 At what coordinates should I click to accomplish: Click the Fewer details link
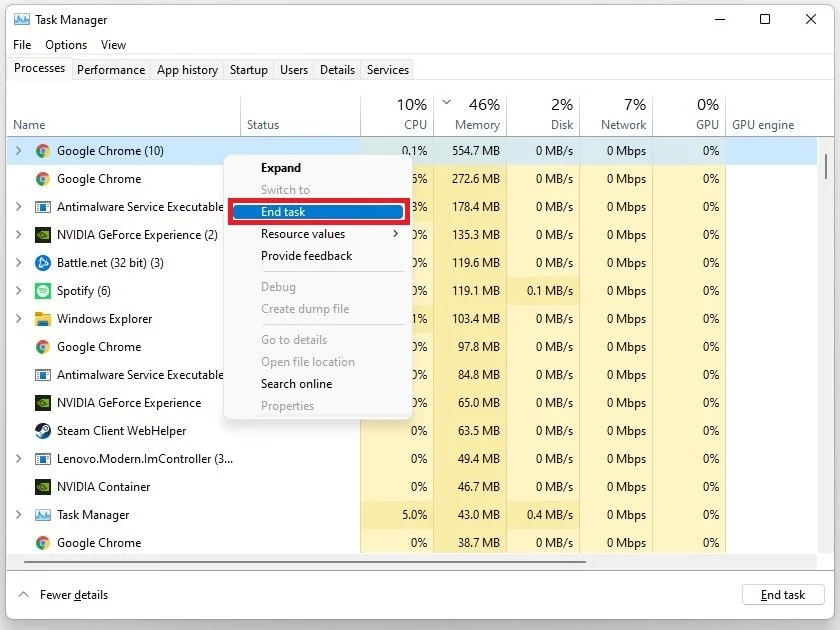click(x=74, y=595)
